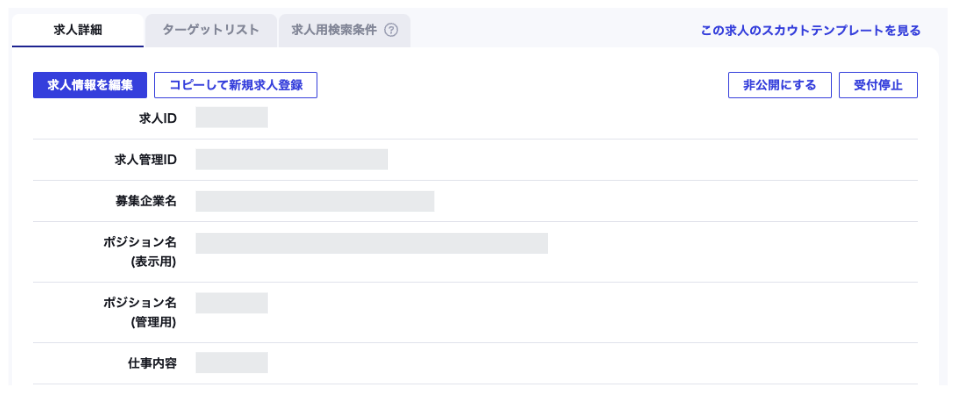Click the masked 仕事内容 value
958x402 pixels.
[x=232, y=362]
